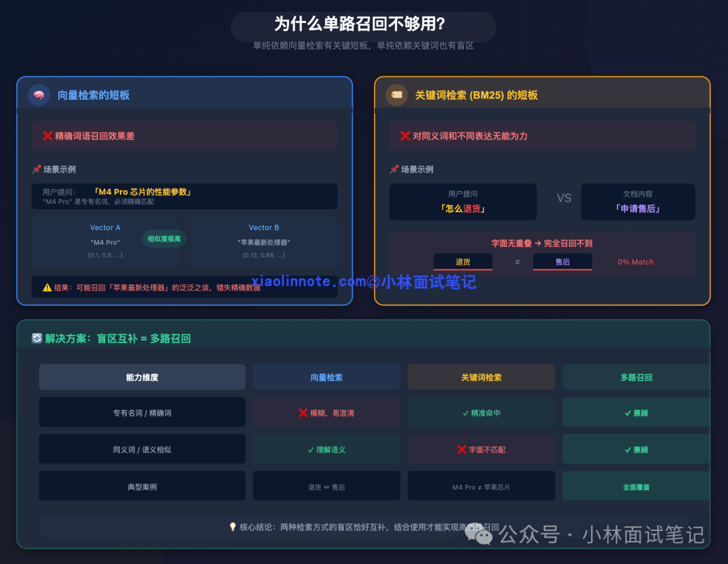This screenshot has width=728, height=564.
Task: Click the text 字面无重叠 → 完全召回不到
Action: click(x=542, y=243)
